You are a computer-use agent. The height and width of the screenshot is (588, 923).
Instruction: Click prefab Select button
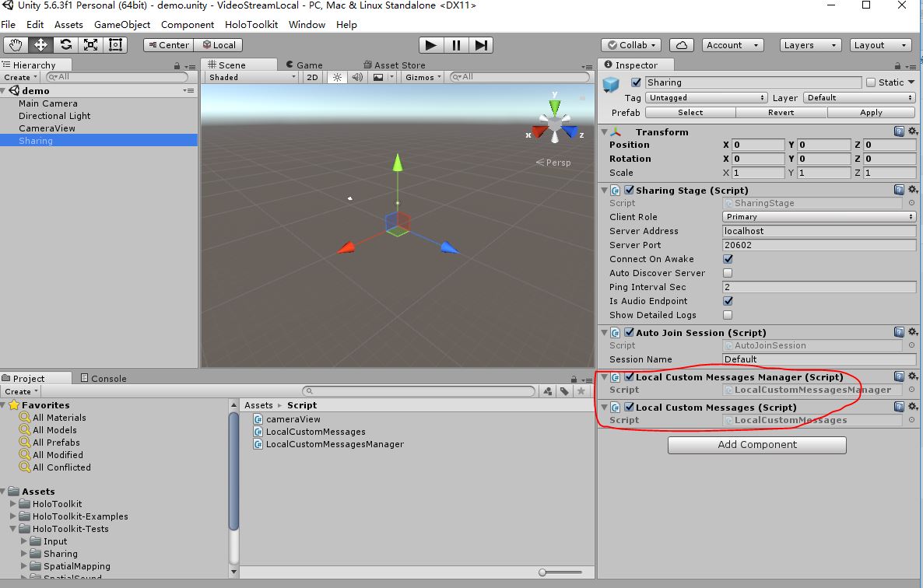pyautogui.click(x=690, y=112)
